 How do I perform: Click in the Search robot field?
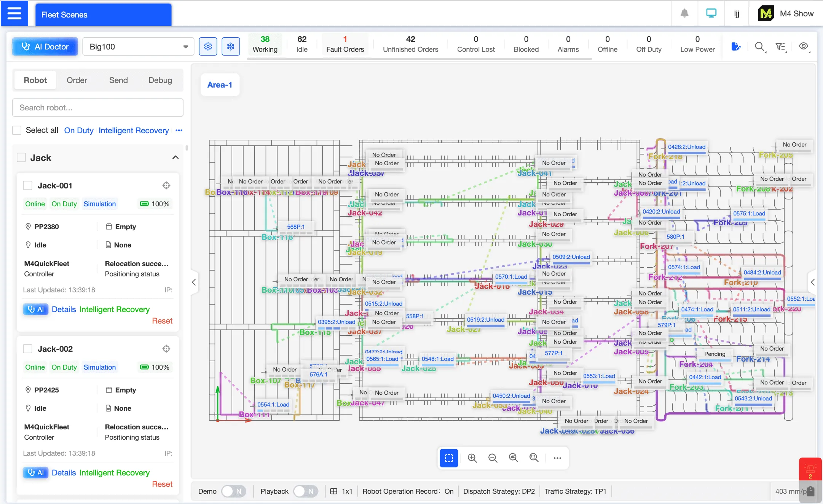(98, 108)
